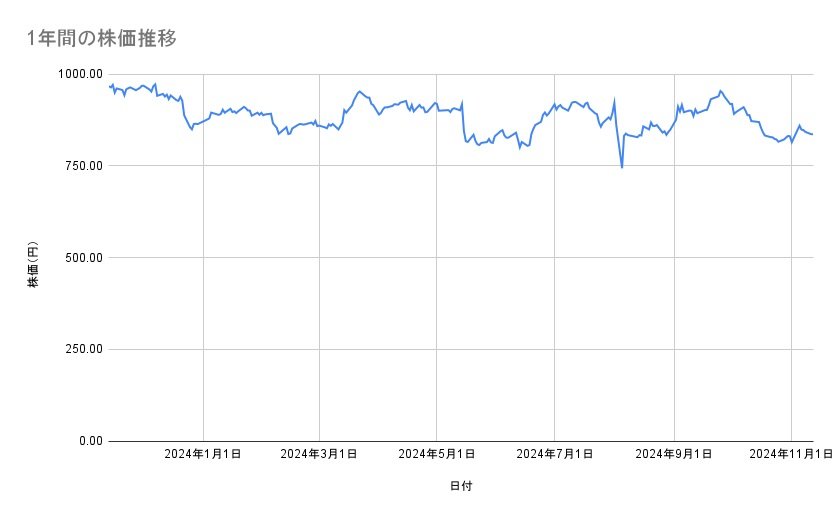This screenshot has height=519, width=839.
Task: Select the 2024年3月1日 date label
Action: point(320,455)
